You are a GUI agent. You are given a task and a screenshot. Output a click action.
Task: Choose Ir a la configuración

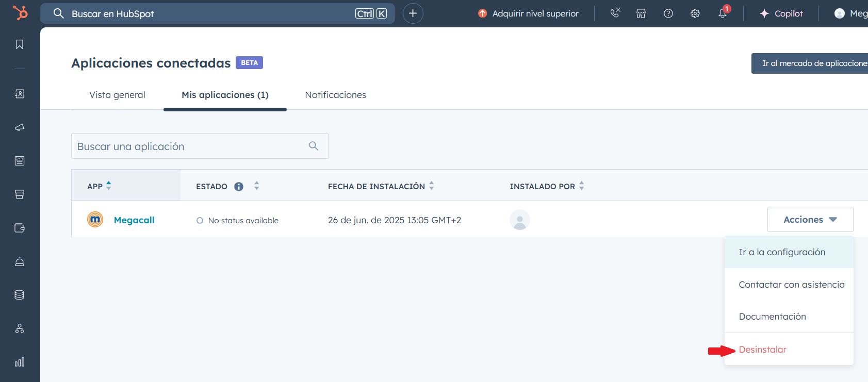[x=789, y=252]
